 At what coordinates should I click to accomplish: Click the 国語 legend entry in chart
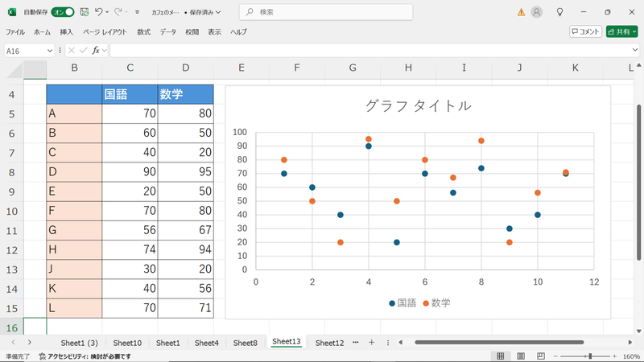click(402, 303)
